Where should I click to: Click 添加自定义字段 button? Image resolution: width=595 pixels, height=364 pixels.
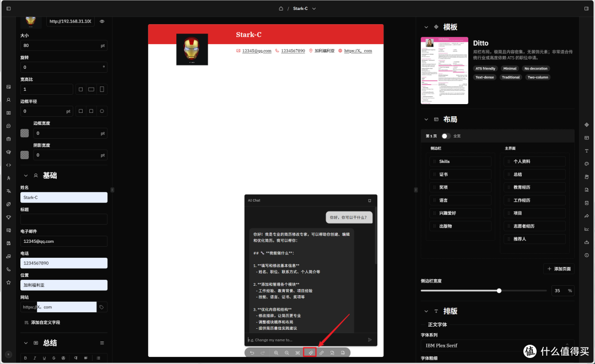pyautogui.click(x=42, y=323)
